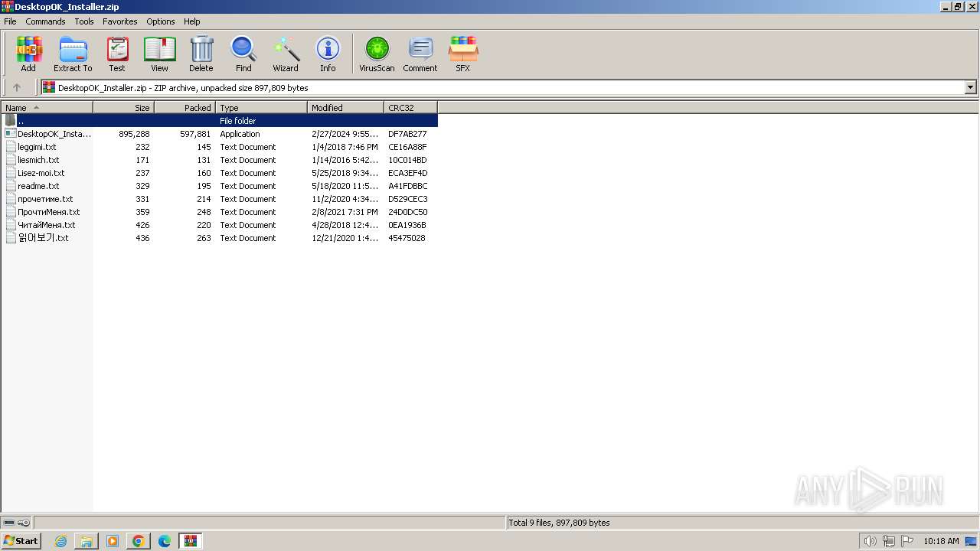Open the Commands menu
This screenshot has width=980, height=551.
(x=45, y=21)
